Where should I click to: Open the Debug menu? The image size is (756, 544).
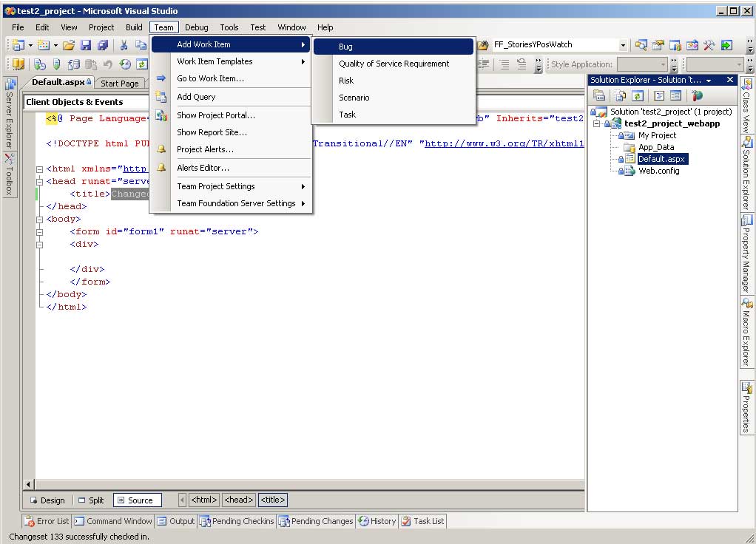click(197, 27)
